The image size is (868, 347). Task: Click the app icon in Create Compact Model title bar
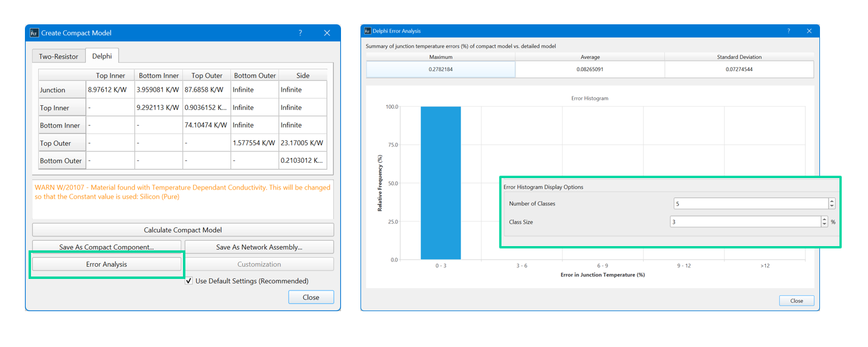pyautogui.click(x=34, y=33)
